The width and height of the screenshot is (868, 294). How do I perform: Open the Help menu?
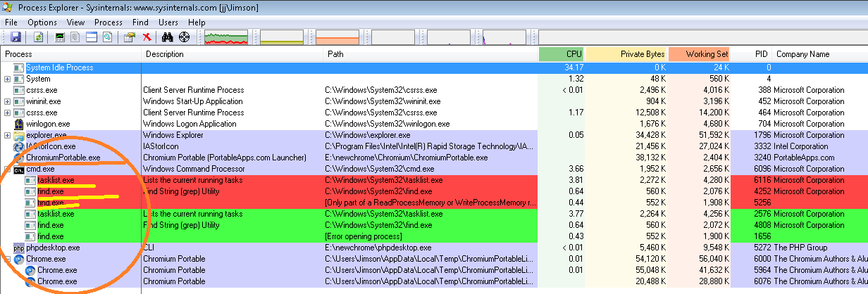point(197,23)
